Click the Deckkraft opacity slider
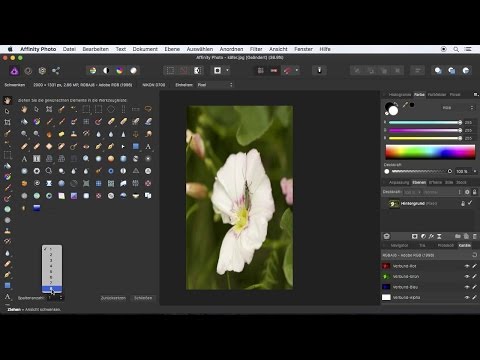The width and height of the screenshot is (480, 360). tap(421, 171)
